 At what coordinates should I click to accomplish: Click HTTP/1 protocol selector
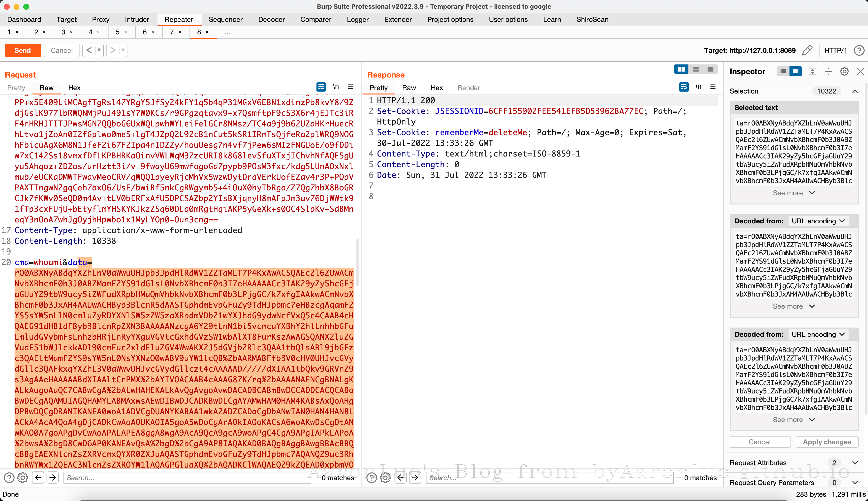point(835,51)
